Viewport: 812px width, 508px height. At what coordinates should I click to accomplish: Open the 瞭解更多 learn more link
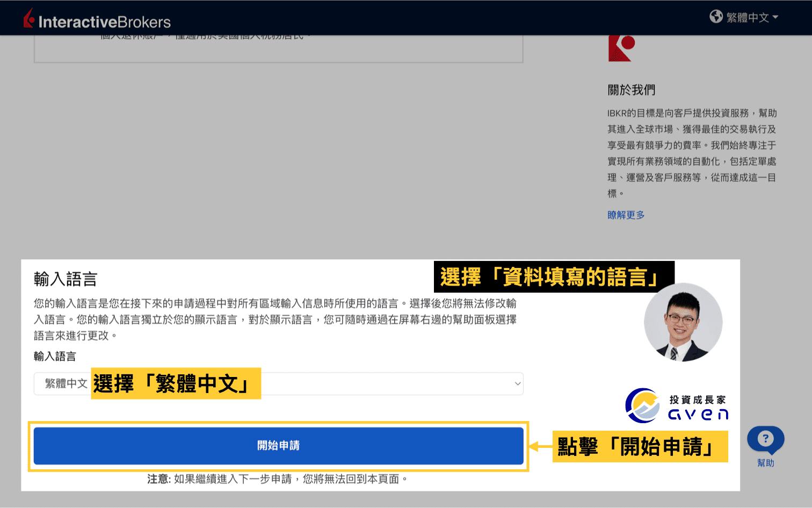pyautogui.click(x=626, y=215)
